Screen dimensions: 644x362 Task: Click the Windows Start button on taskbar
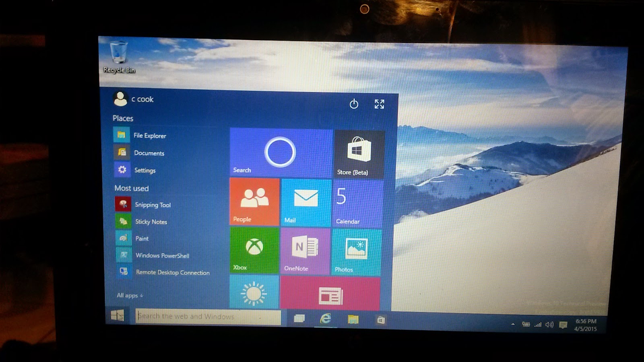pyautogui.click(x=118, y=316)
